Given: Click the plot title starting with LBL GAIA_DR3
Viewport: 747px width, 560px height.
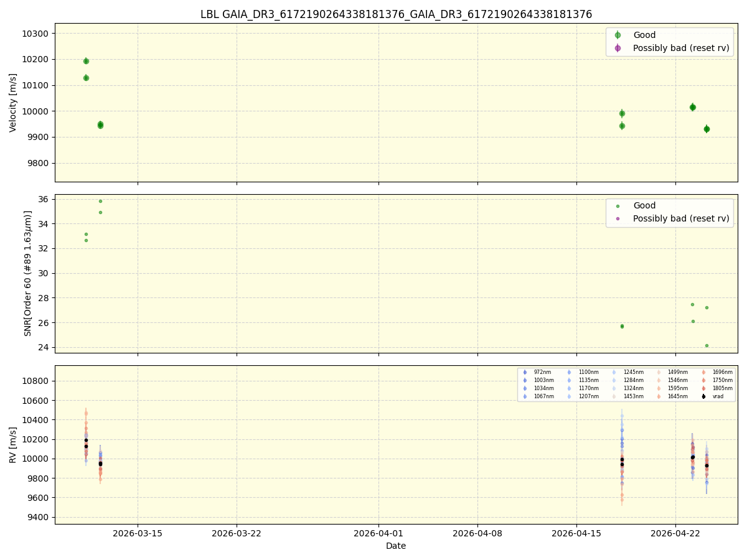Looking at the screenshot, I should 396,14.
